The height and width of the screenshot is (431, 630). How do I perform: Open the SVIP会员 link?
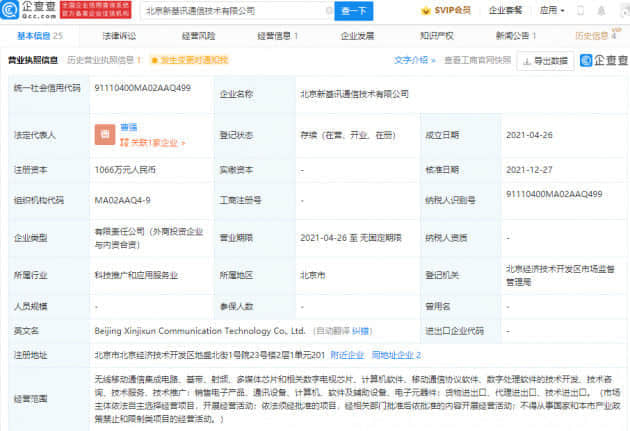click(x=452, y=10)
